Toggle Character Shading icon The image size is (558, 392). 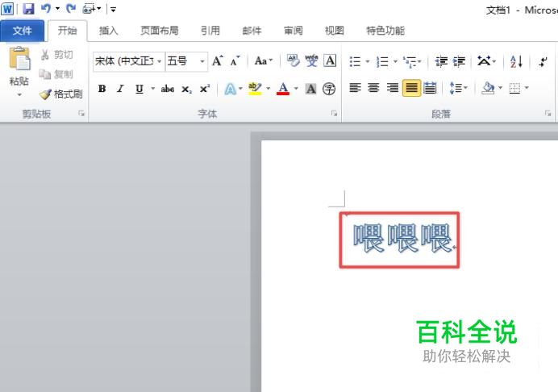click(x=310, y=89)
